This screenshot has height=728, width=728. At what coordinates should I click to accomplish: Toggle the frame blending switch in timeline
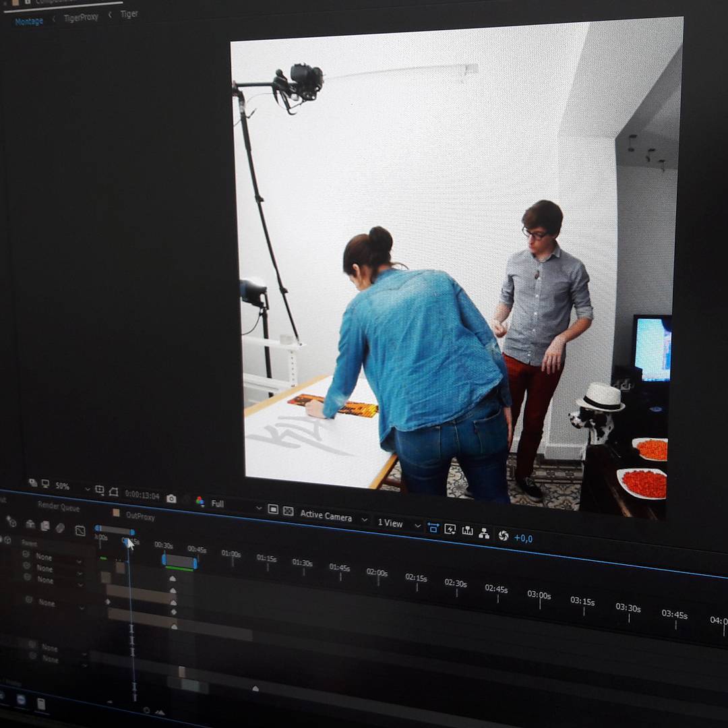tap(45, 526)
